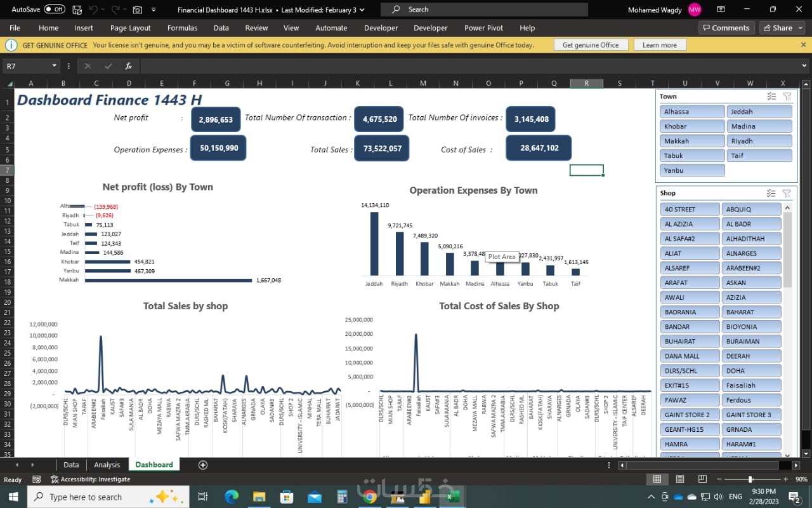The width and height of the screenshot is (812, 508).
Task: Open the Power Pivot ribbon tab
Action: coord(484,28)
